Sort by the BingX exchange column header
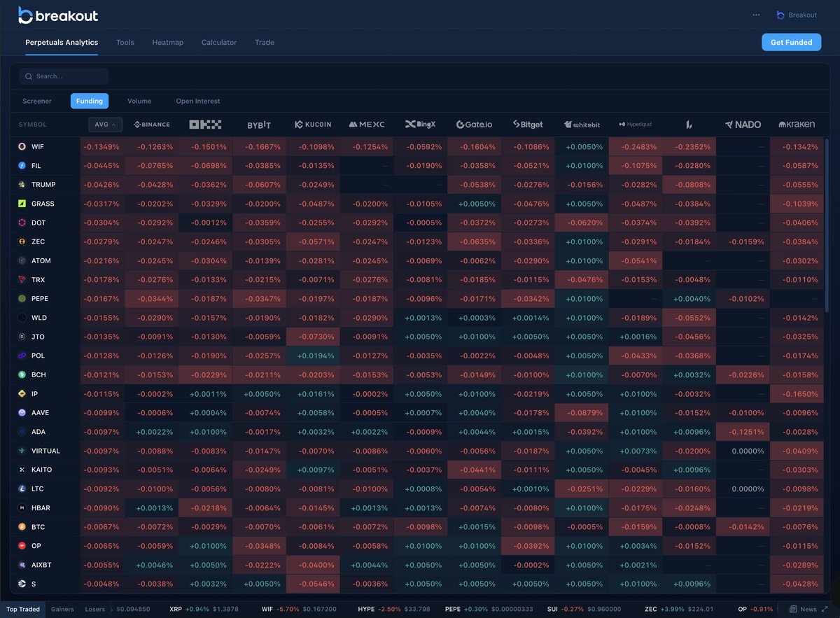The height and width of the screenshot is (618, 840). 420,125
